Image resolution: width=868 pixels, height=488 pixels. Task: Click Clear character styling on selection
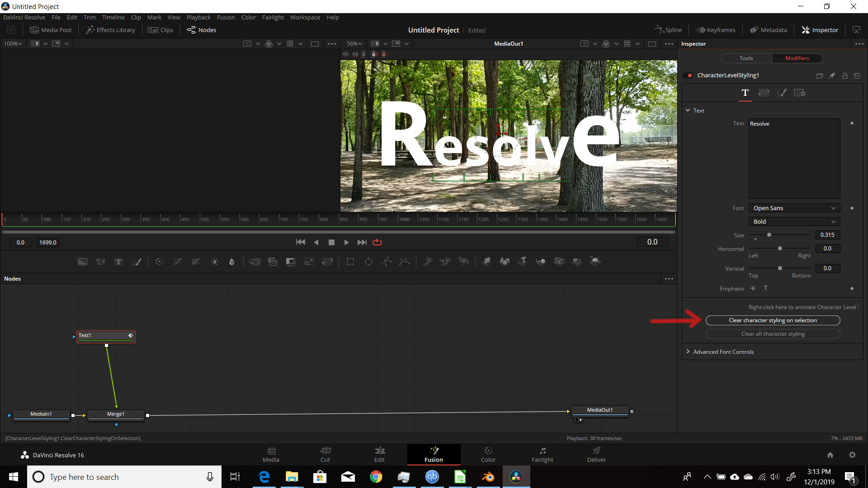pos(773,320)
